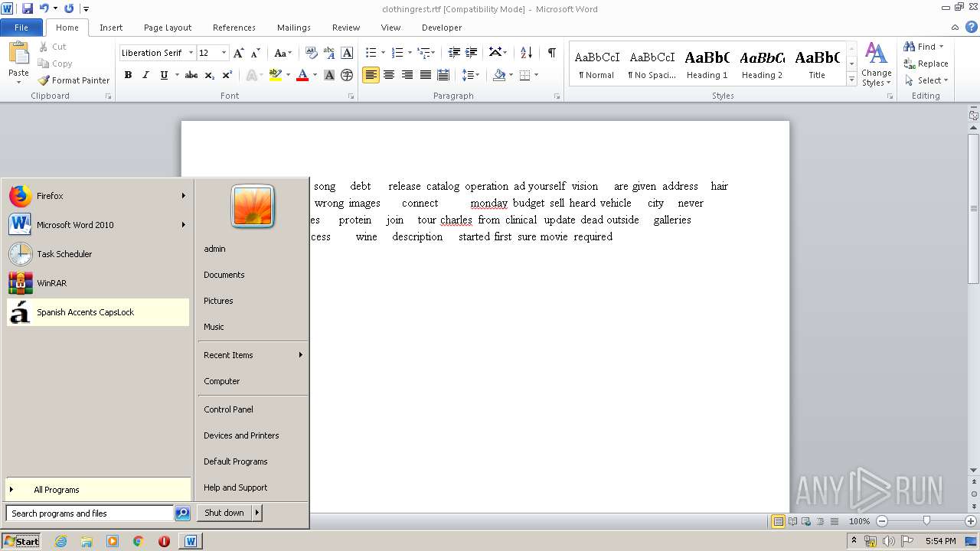
Task: Click the zoom slider handle
Action: coord(926,521)
